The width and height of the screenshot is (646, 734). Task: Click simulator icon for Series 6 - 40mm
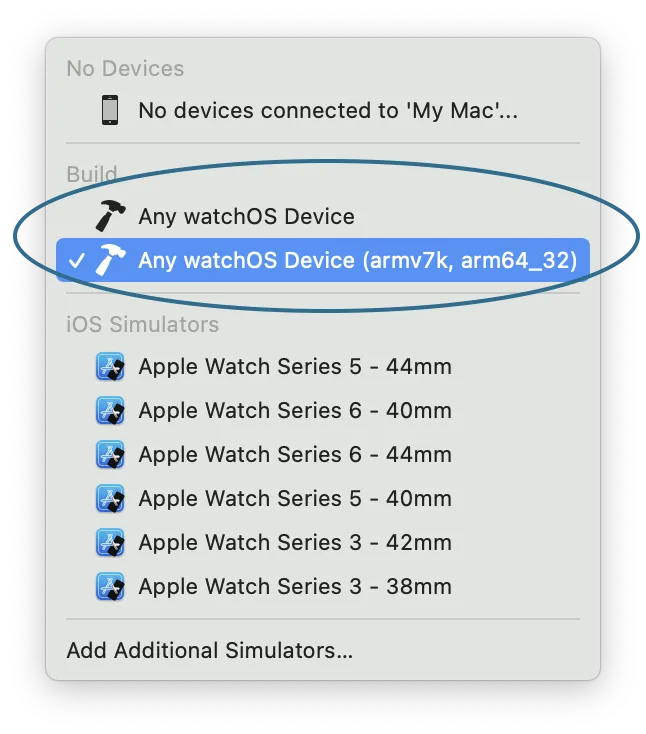tap(110, 410)
